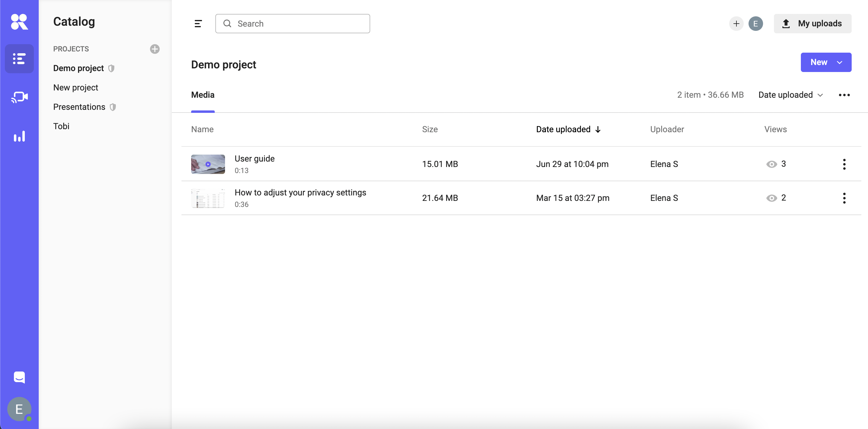Click the horizontal ellipsis beside Date uploaded

844,95
